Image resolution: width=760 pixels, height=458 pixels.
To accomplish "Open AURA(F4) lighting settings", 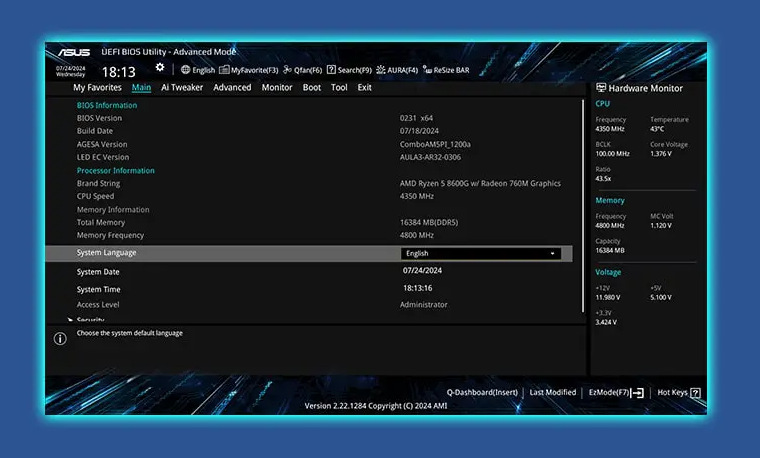I will [397, 70].
